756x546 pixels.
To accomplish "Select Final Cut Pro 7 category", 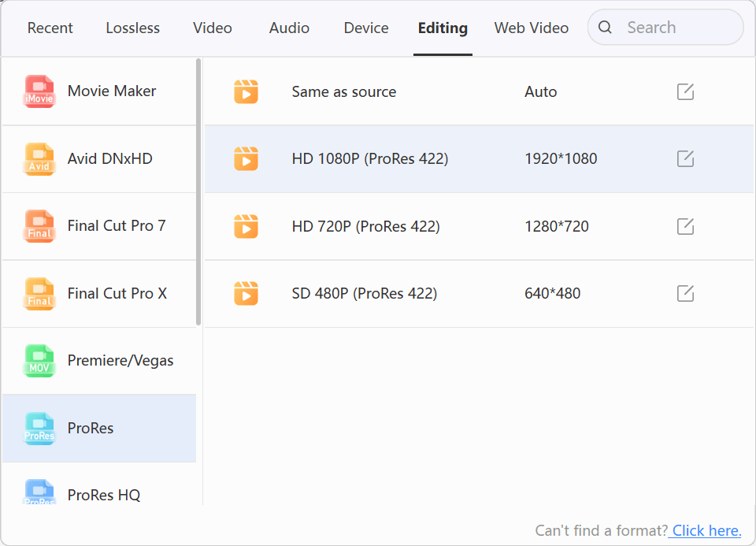I will 99,226.
